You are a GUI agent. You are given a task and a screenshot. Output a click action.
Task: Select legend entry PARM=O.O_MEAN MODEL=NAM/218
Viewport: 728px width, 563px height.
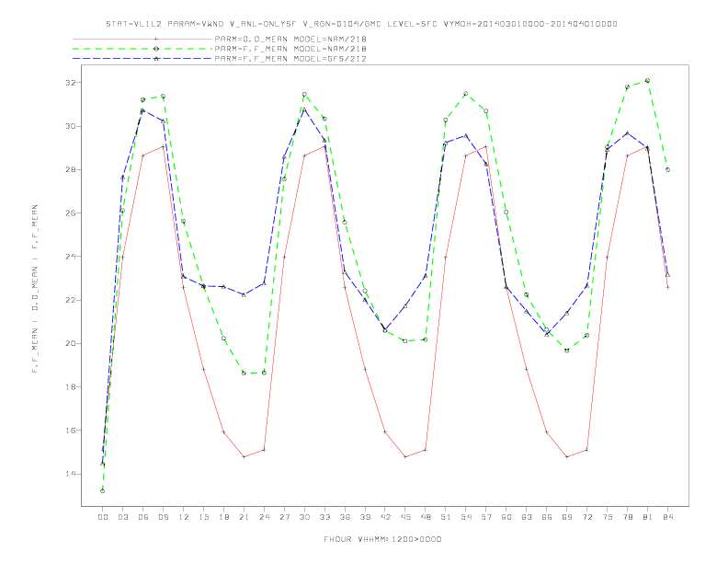tap(290, 39)
